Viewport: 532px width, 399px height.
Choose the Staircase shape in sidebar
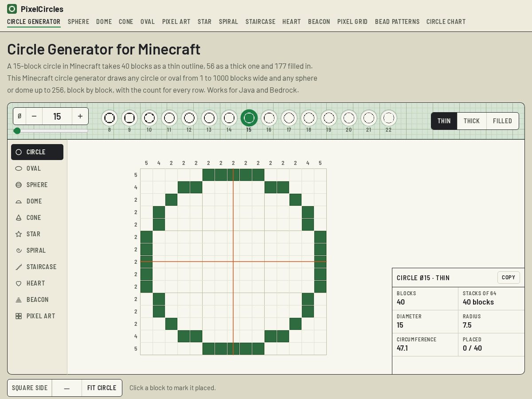37,267
